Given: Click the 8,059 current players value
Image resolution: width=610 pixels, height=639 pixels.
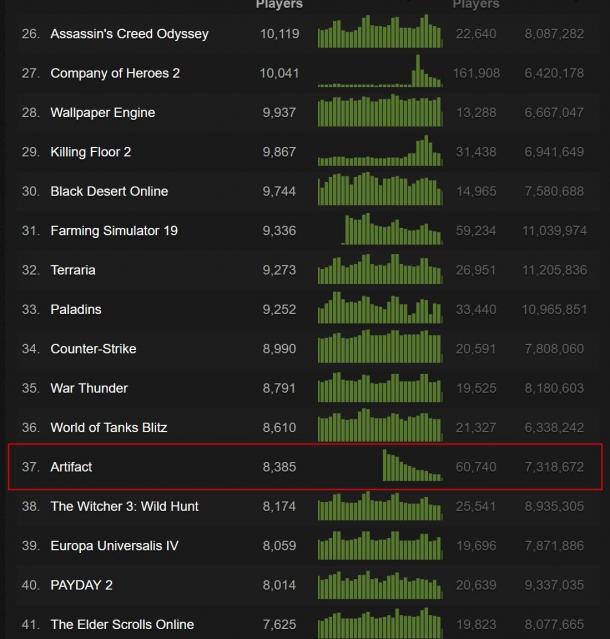Looking at the screenshot, I should click(x=280, y=546).
